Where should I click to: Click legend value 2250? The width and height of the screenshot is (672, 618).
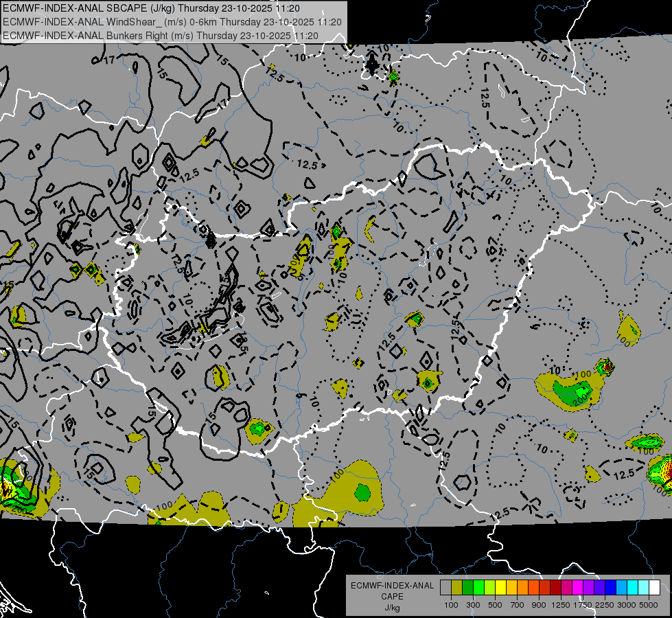(x=605, y=605)
